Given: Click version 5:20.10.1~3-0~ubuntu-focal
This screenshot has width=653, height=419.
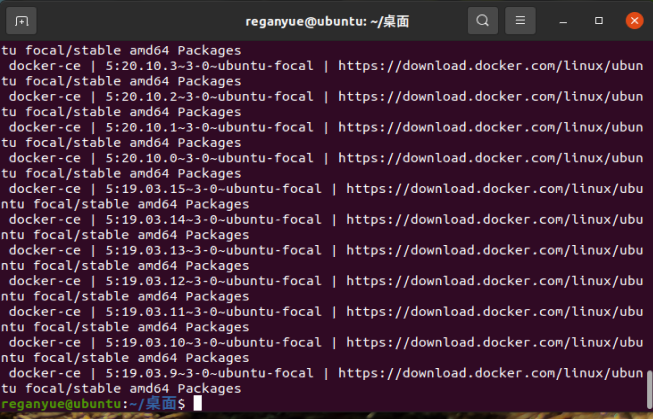Looking at the screenshot, I should pos(209,127).
